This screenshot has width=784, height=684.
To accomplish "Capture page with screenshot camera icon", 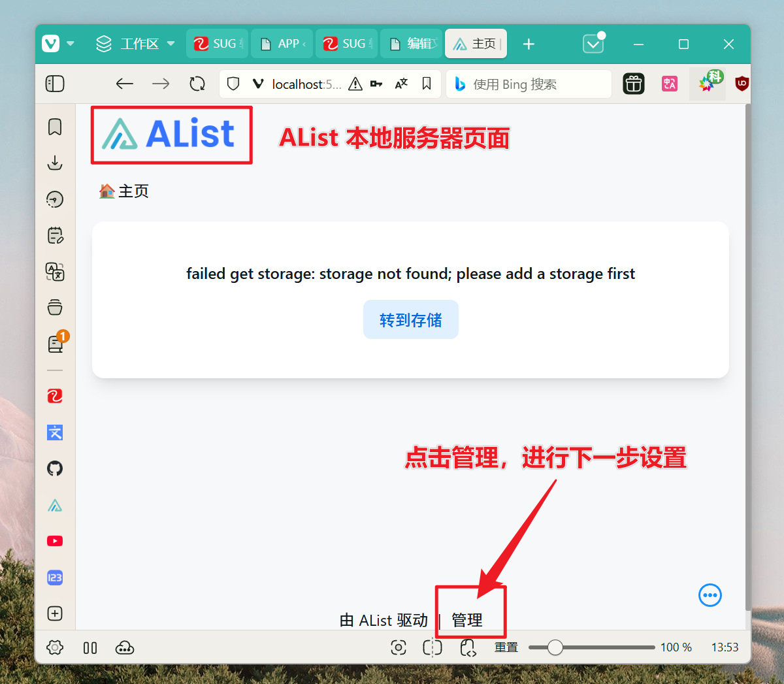I will pyautogui.click(x=399, y=647).
